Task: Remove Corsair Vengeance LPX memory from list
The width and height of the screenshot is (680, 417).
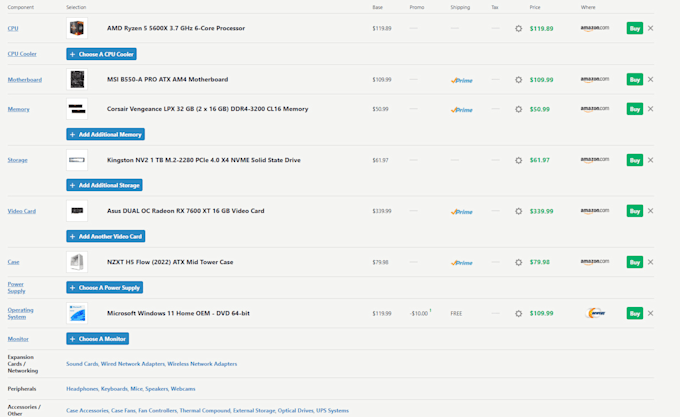Action: (x=651, y=109)
